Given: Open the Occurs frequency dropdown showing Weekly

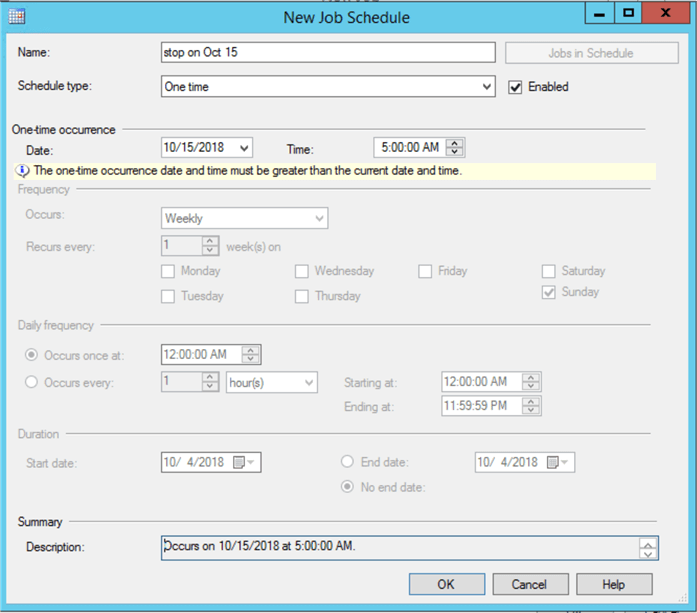Looking at the screenshot, I should pyautogui.click(x=319, y=218).
